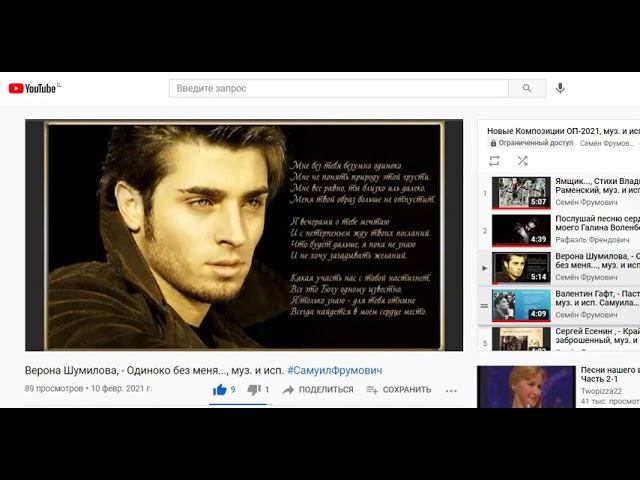Play the 'Послушай песню сердца' thumbnail 4:39
640x480 pixels.
[x=521, y=231]
